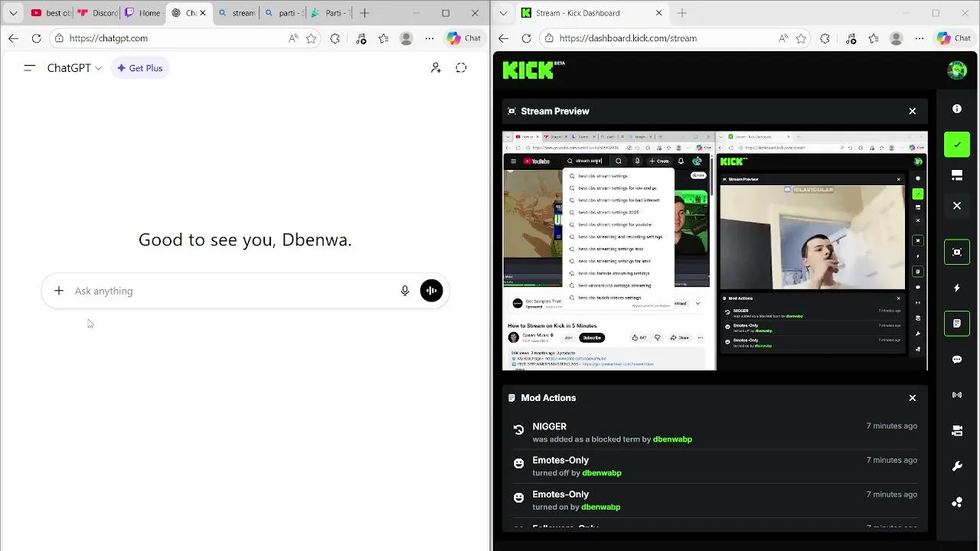Switch to the 'parti - S' search tab
The image size is (980, 551).
tap(283, 13)
